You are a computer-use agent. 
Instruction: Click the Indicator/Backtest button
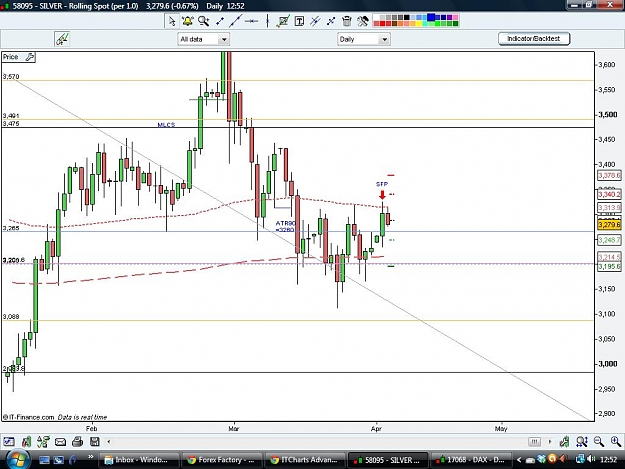coord(534,39)
